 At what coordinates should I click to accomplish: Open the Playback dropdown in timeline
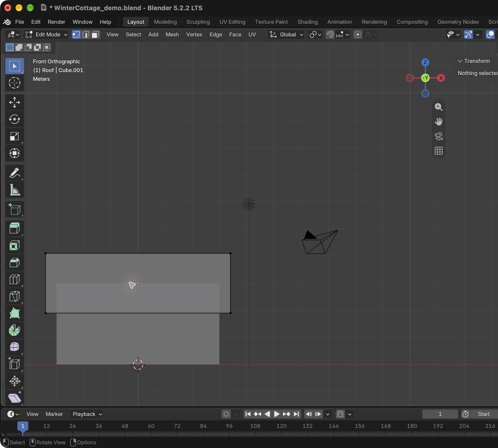pos(86,414)
